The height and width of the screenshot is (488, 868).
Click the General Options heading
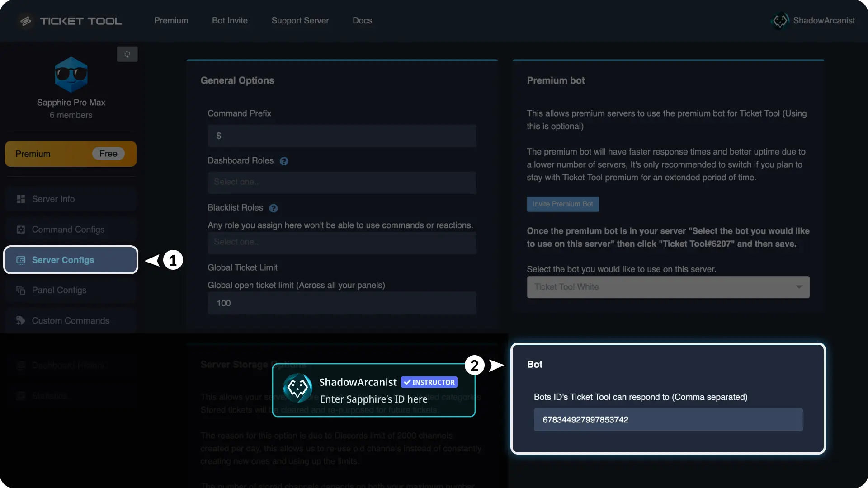(237, 80)
